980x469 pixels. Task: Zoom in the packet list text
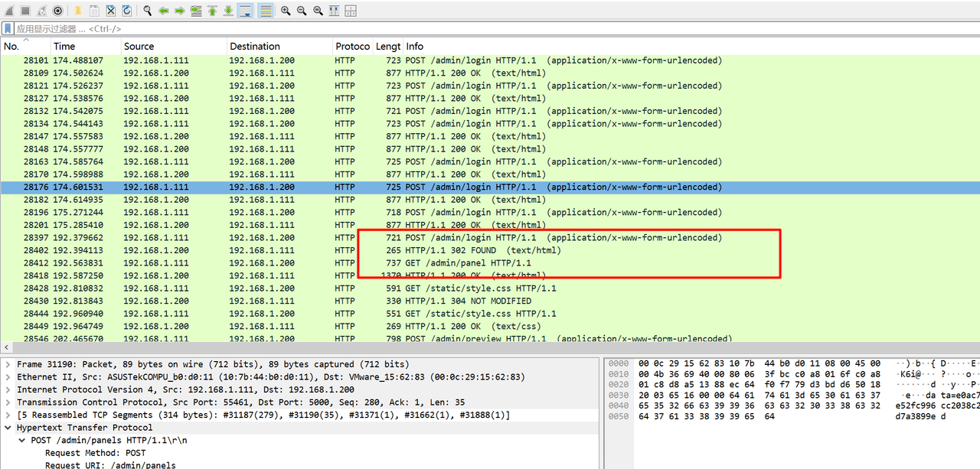(x=286, y=11)
